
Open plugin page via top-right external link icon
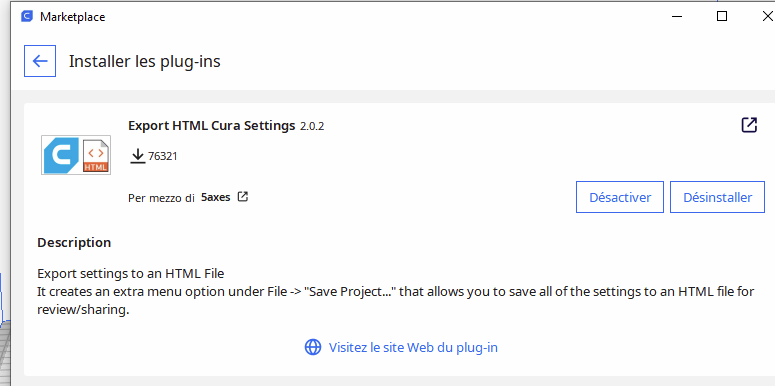click(749, 125)
